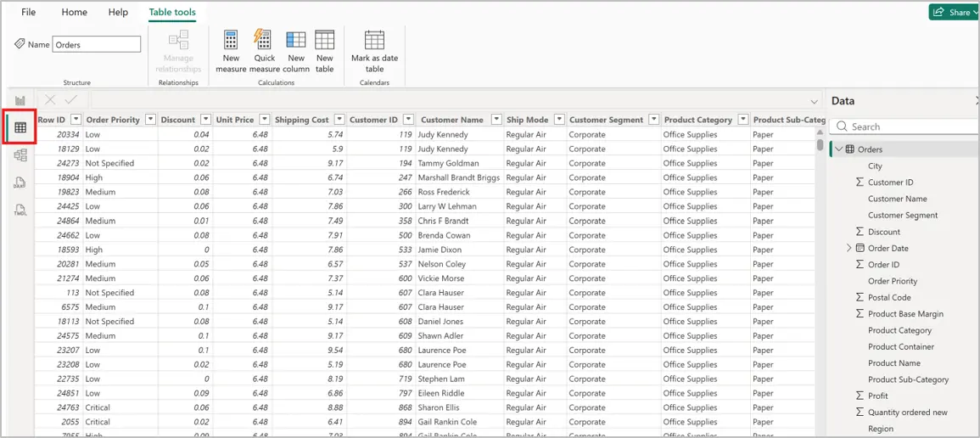Expand the Order Date hierarchy
This screenshot has height=438, width=980.
tap(848, 248)
